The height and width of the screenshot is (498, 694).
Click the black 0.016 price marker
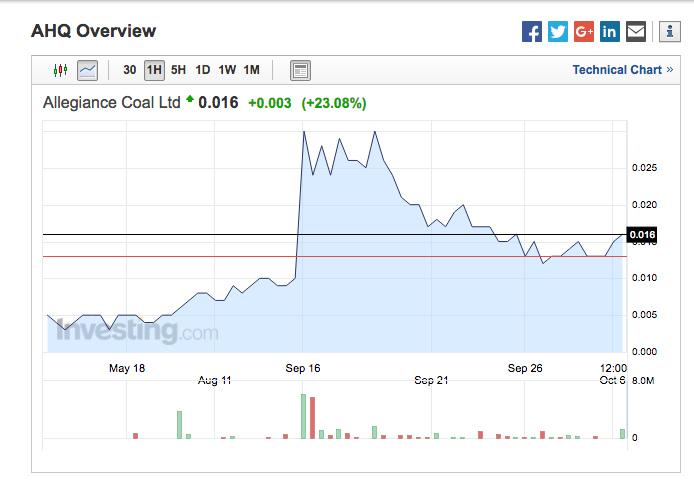point(641,235)
